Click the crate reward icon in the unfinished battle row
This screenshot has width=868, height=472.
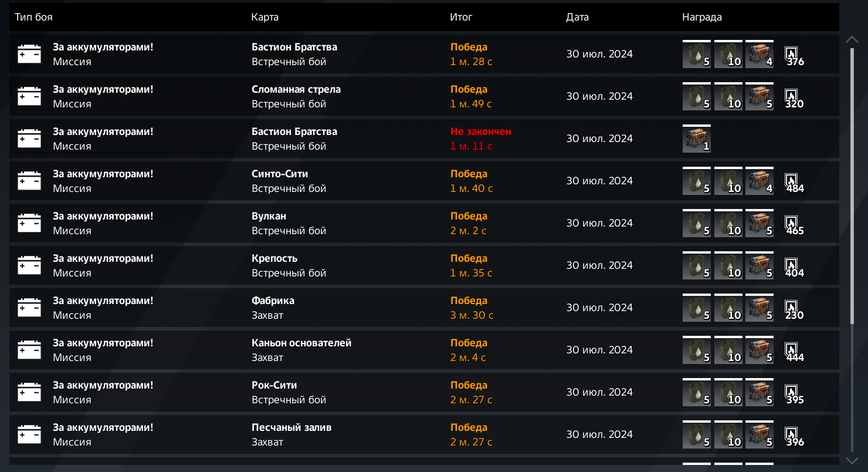[x=697, y=139]
